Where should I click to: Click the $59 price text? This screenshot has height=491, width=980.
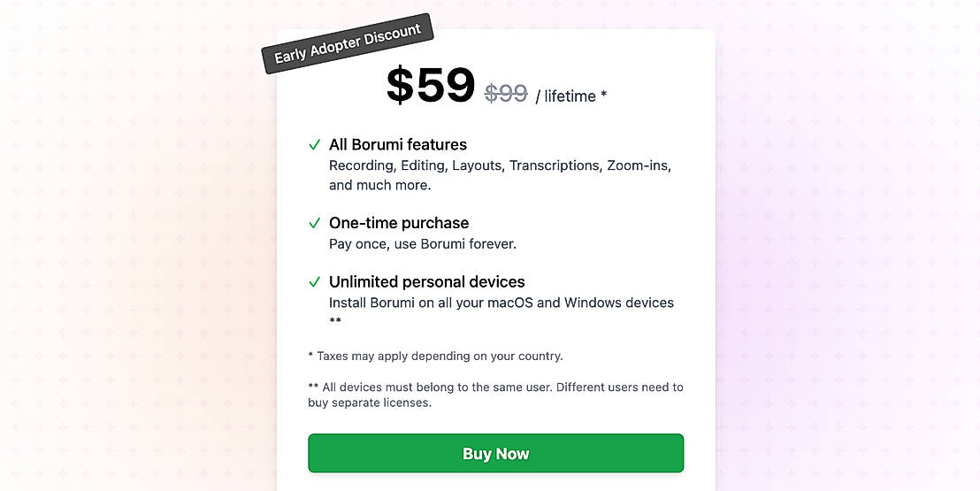(x=431, y=86)
